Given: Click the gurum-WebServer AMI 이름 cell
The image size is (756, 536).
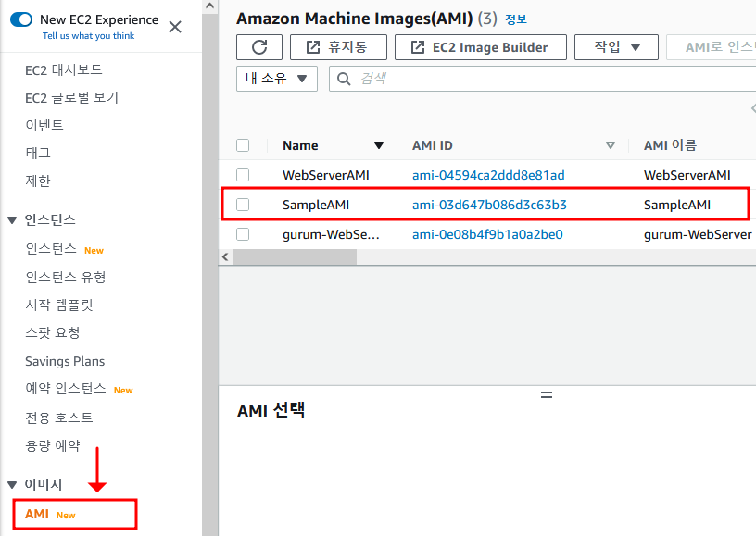Looking at the screenshot, I should point(698,234).
